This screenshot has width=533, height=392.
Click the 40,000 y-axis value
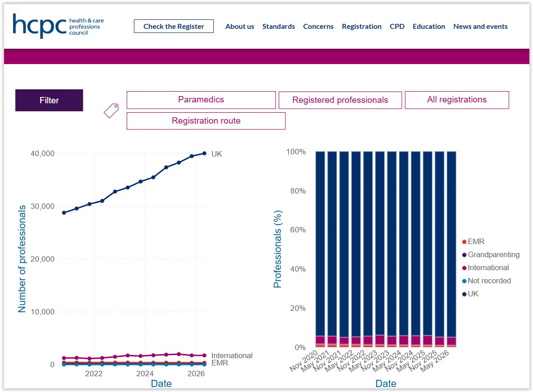click(42, 154)
